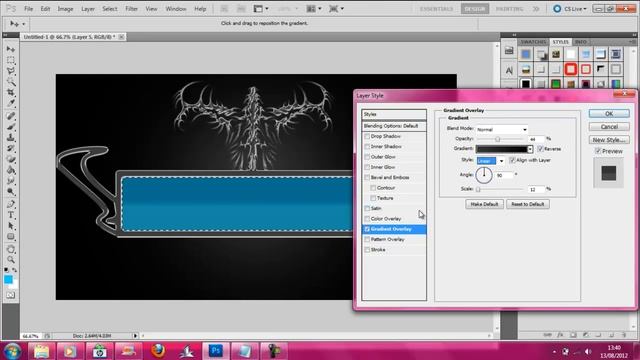Click the red outline style thumbnail

[x=571, y=69]
